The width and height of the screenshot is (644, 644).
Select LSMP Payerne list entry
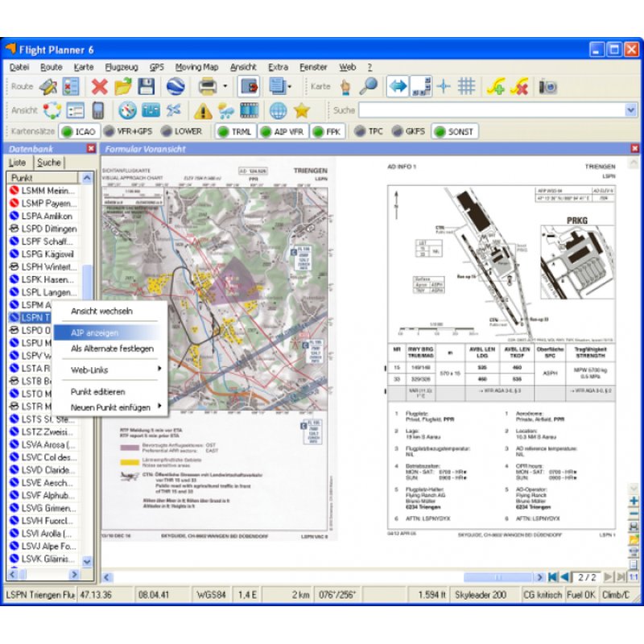(x=43, y=203)
